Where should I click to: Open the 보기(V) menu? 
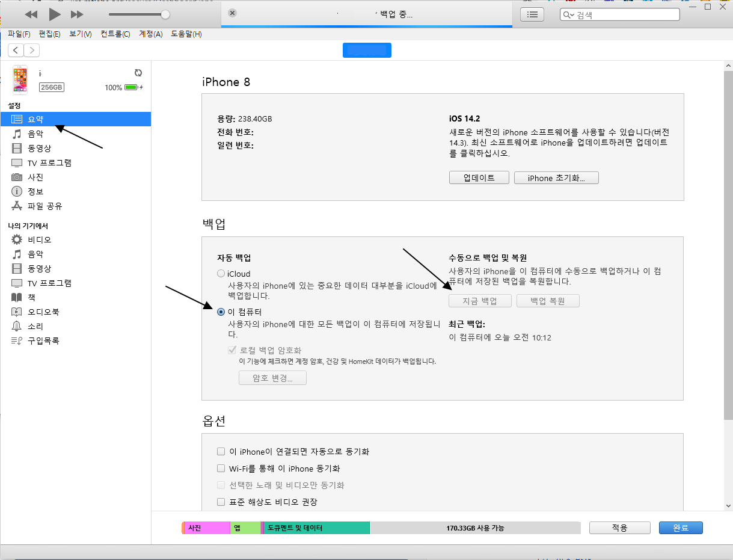pyautogui.click(x=81, y=34)
